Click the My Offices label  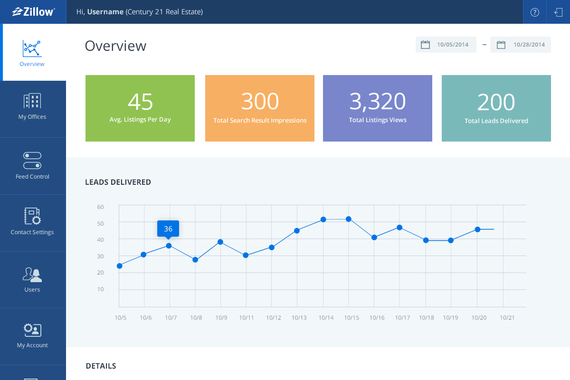(x=32, y=117)
